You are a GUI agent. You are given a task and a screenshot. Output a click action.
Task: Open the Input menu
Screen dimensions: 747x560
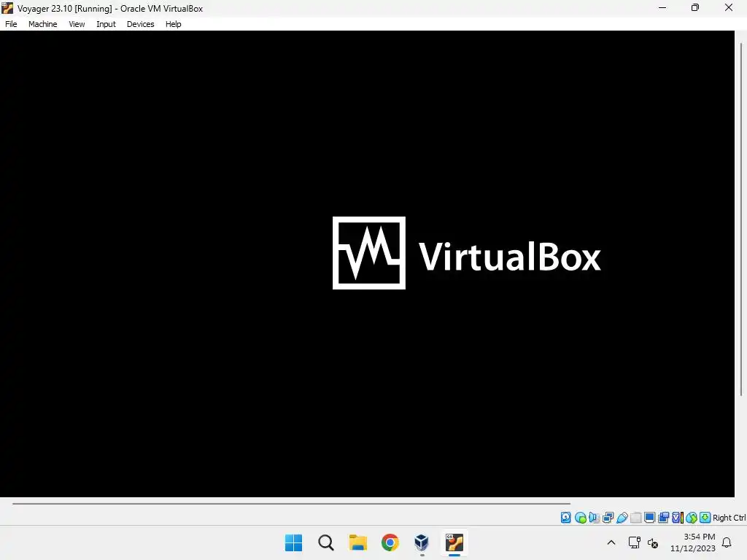[106, 24]
